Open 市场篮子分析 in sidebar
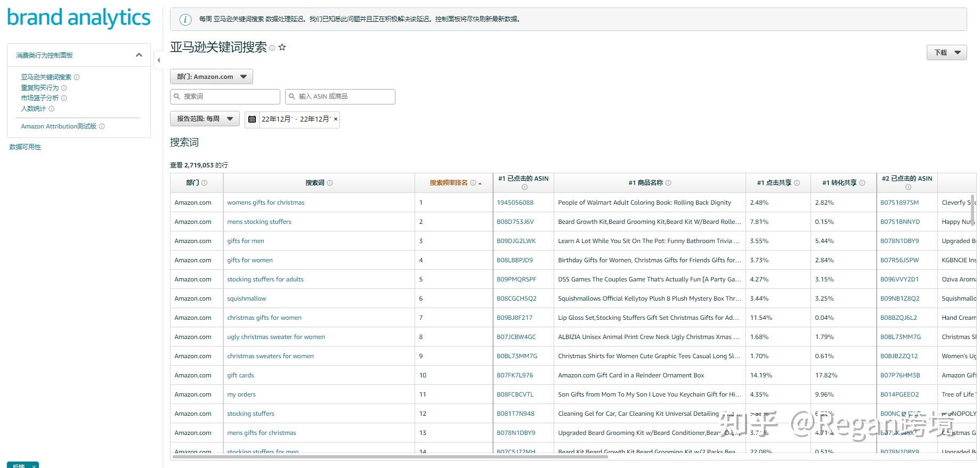The width and height of the screenshot is (980, 468). (40, 98)
